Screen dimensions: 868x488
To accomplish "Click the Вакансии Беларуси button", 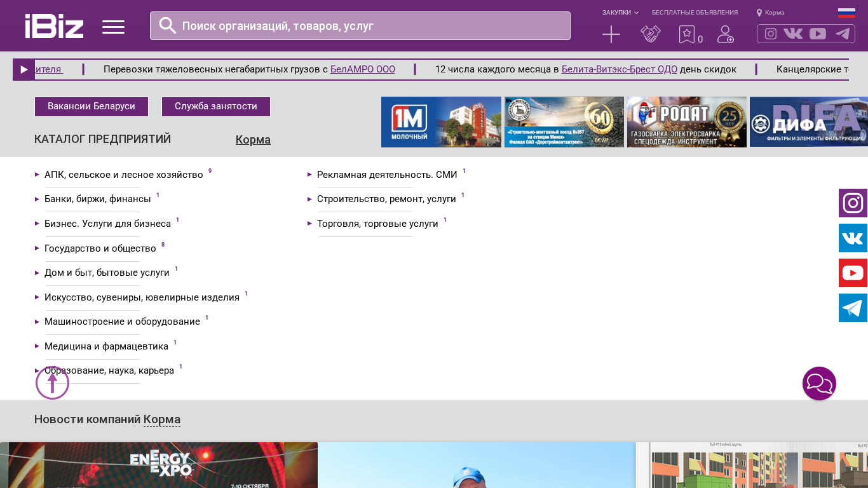I will tap(92, 107).
